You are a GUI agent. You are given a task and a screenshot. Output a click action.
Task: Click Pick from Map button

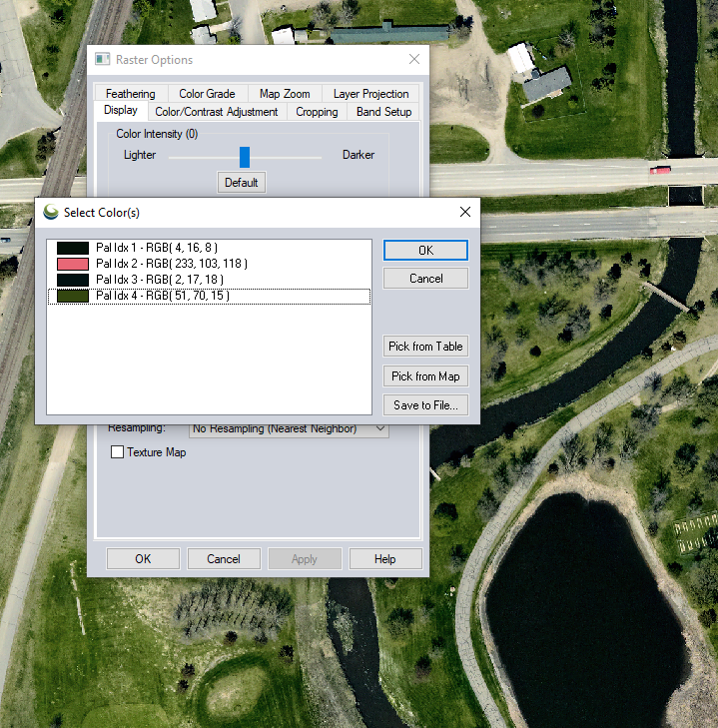tap(425, 376)
